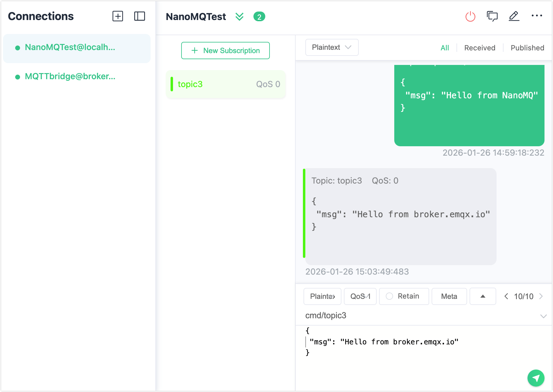Send the cmd/topic3 message
553x392 pixels.
pos(536,378)
